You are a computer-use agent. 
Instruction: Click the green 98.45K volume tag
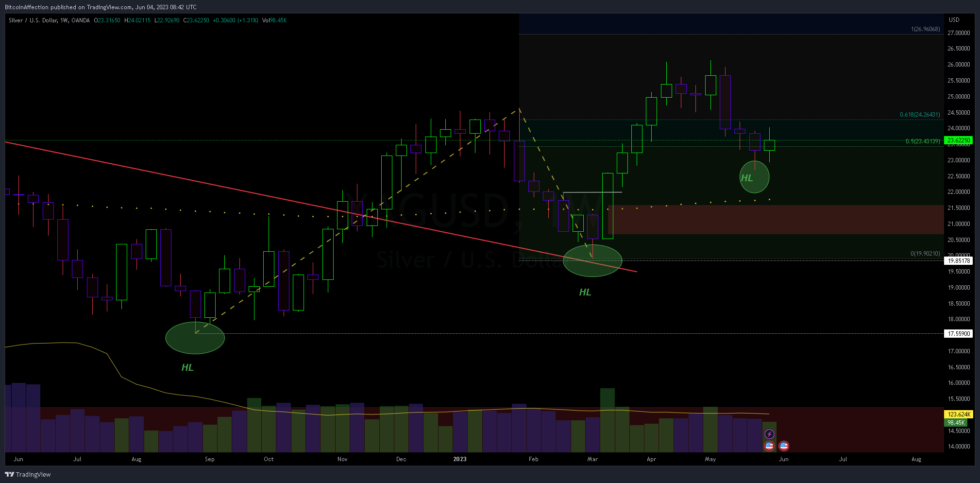click(x=956, y=423)
